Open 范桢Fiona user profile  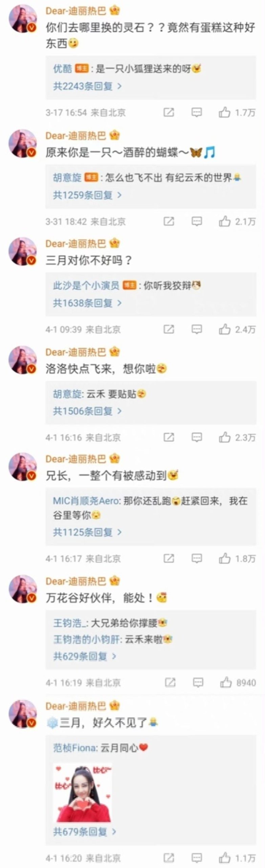(75, 747)
